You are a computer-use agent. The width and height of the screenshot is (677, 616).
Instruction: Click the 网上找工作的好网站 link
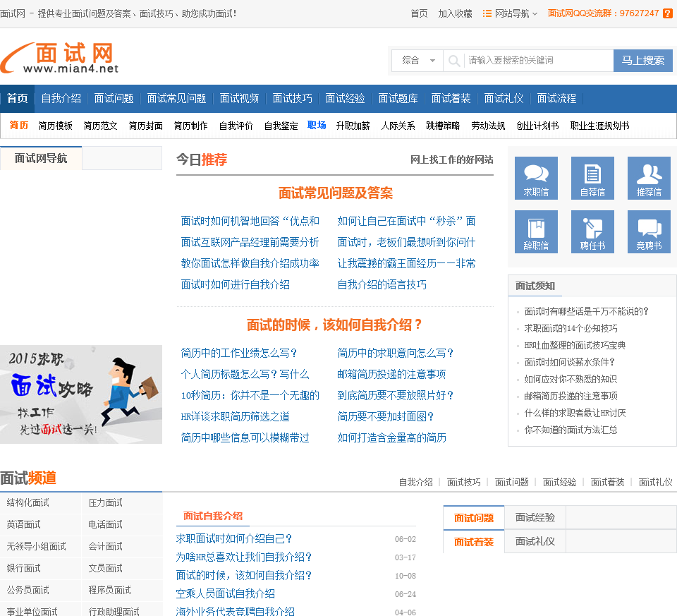click(x=451, y=160)
